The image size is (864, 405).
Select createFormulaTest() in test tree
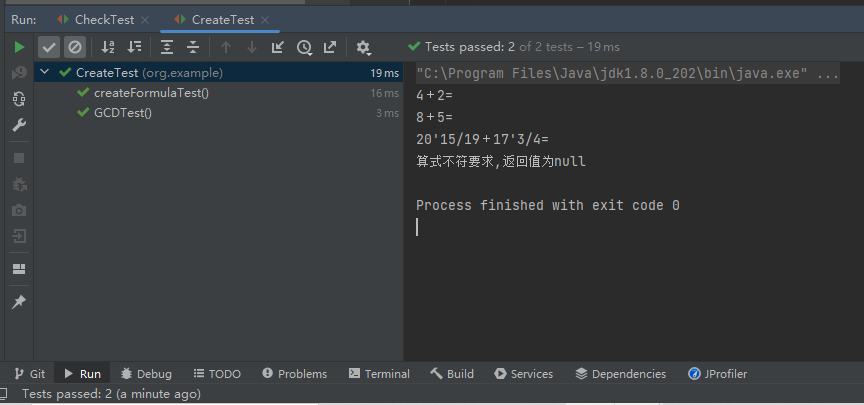coord(150,93)
